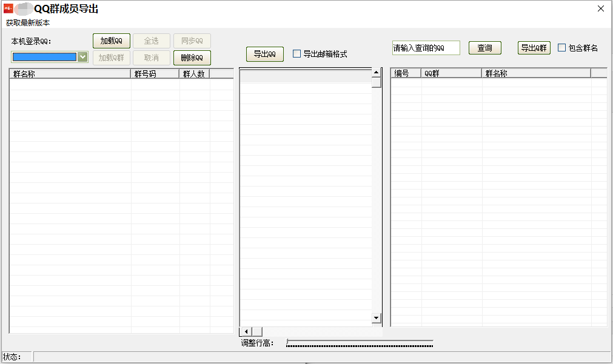Click the red app icon in title bar
613x364 pixels.
(x=8, y=8)
